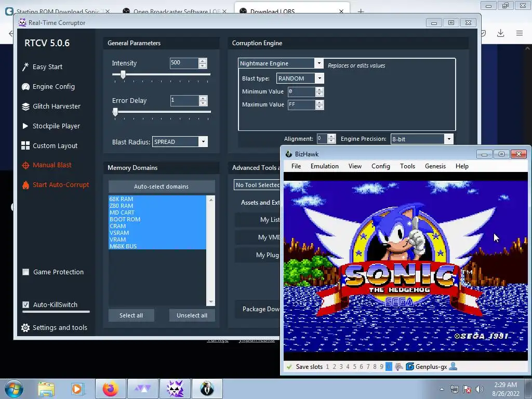Click the Real-Time Corruptor title bar icon
532x399 pixels.
tap(22, 22)
